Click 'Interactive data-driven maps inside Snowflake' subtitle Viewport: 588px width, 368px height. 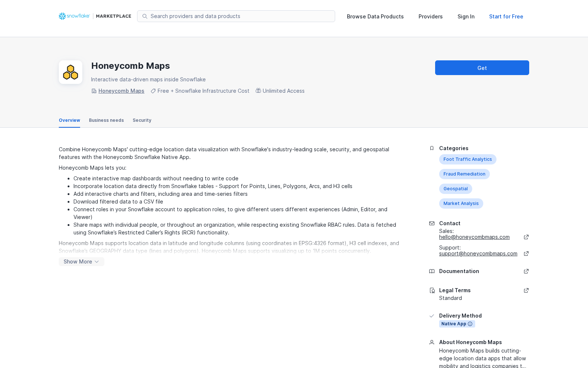coord(148,79)
